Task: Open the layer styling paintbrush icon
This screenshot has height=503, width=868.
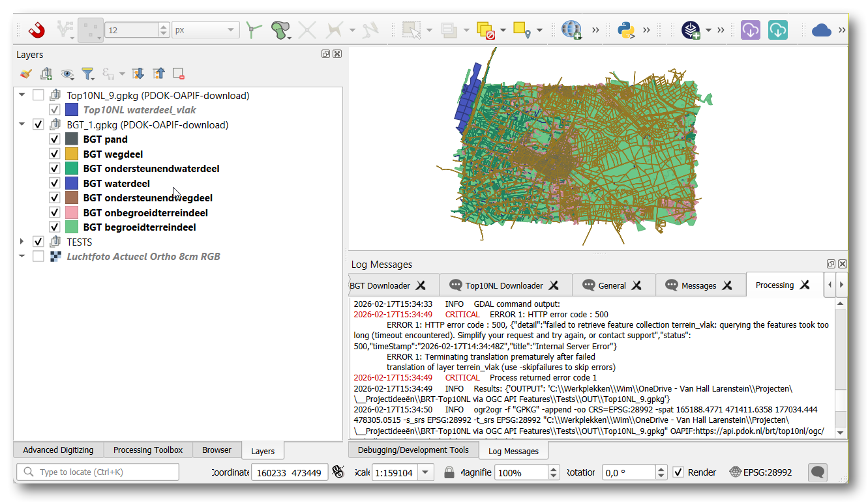Action: tap(26, 74)
